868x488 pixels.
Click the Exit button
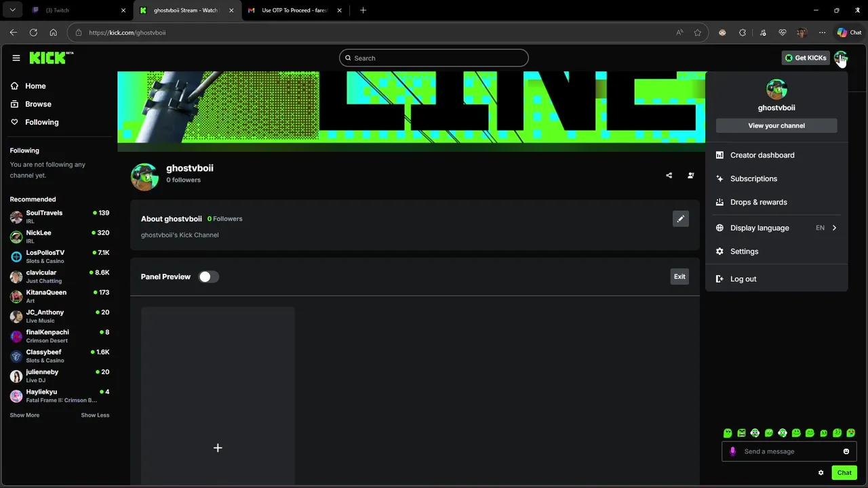679,277
